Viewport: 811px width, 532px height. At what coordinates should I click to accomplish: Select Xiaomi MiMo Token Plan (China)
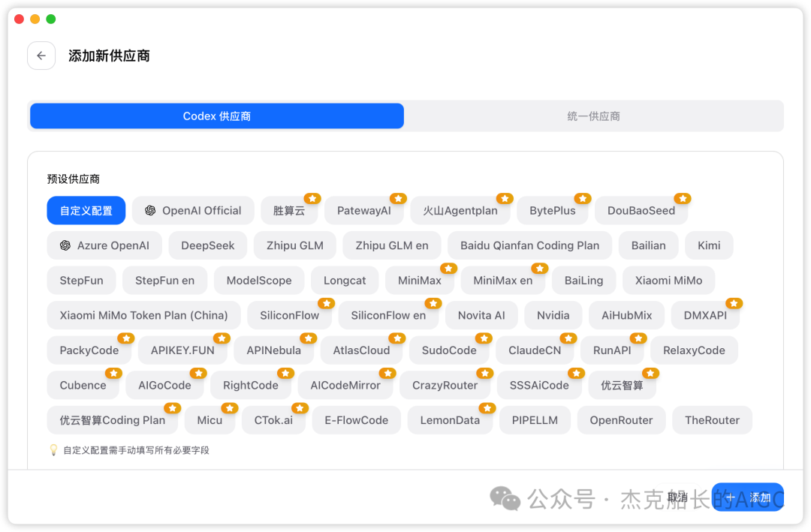click(143, 315)
